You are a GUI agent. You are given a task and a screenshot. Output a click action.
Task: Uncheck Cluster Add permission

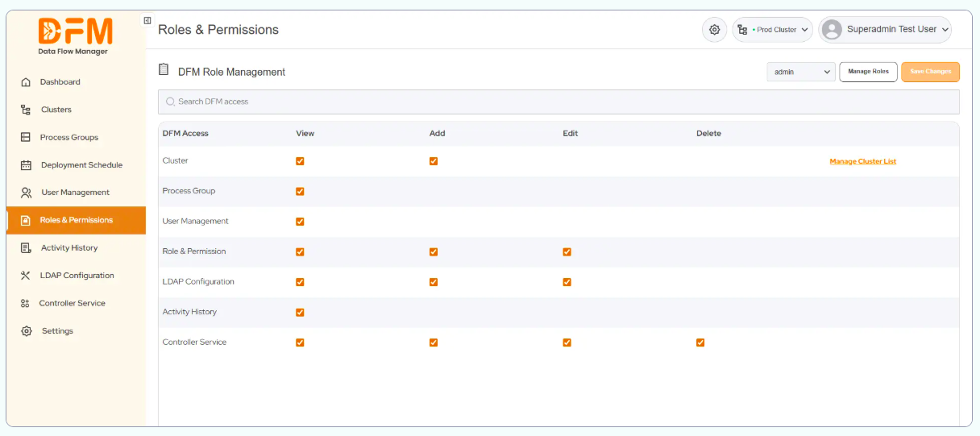coord(434,161)
